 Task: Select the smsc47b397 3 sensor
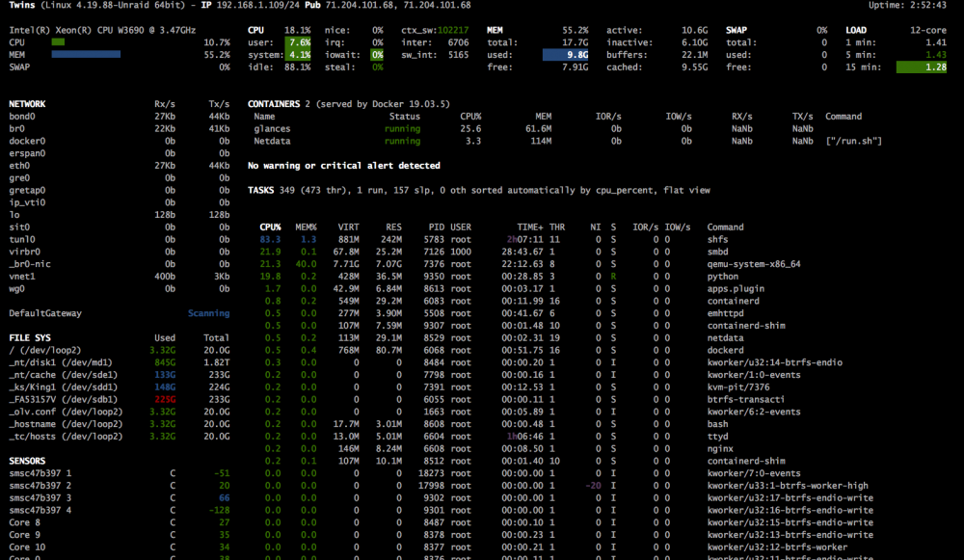click(40, 497)
